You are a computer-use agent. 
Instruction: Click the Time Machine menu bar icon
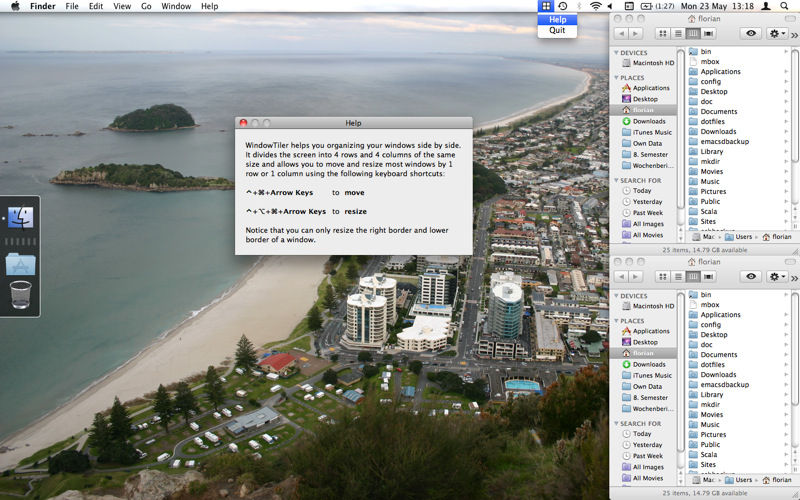(562, 6)
